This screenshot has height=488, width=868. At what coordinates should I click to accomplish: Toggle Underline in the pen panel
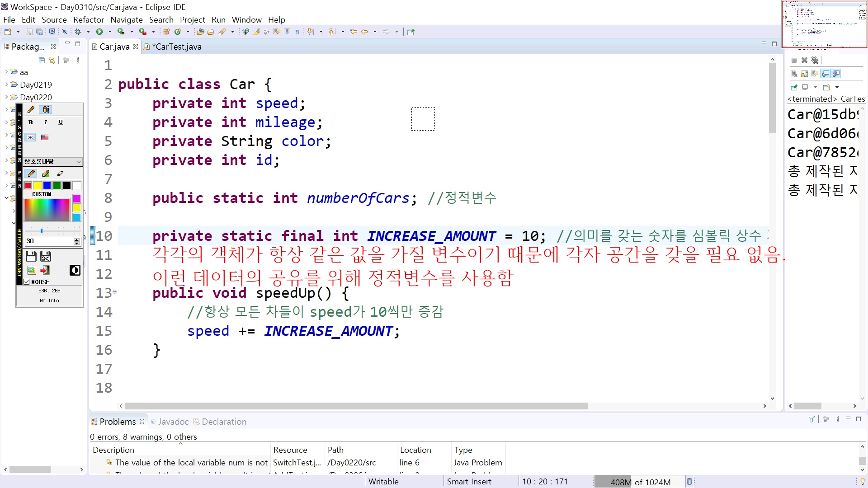[61, 122]
